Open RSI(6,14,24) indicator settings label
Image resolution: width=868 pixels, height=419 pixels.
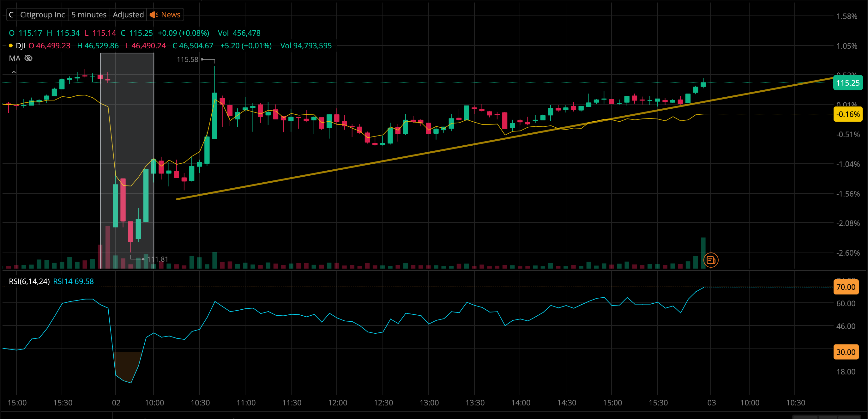(29, 282)
